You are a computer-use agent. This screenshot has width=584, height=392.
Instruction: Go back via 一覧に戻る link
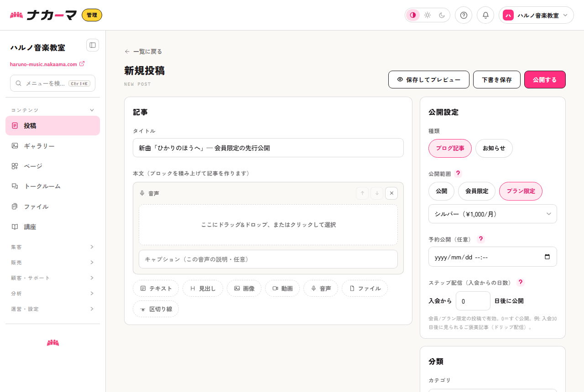[143, 52]
